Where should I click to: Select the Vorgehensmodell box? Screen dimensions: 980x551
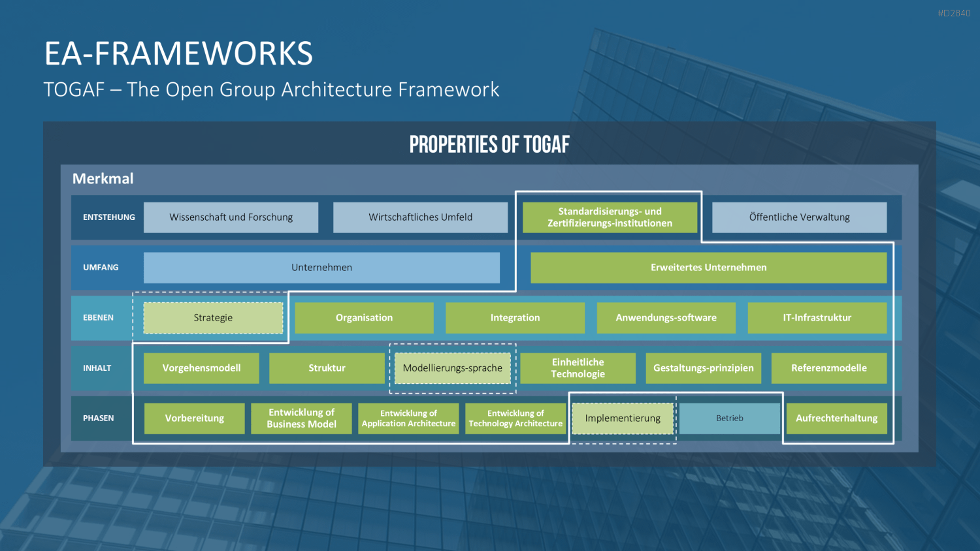point(201,368)
